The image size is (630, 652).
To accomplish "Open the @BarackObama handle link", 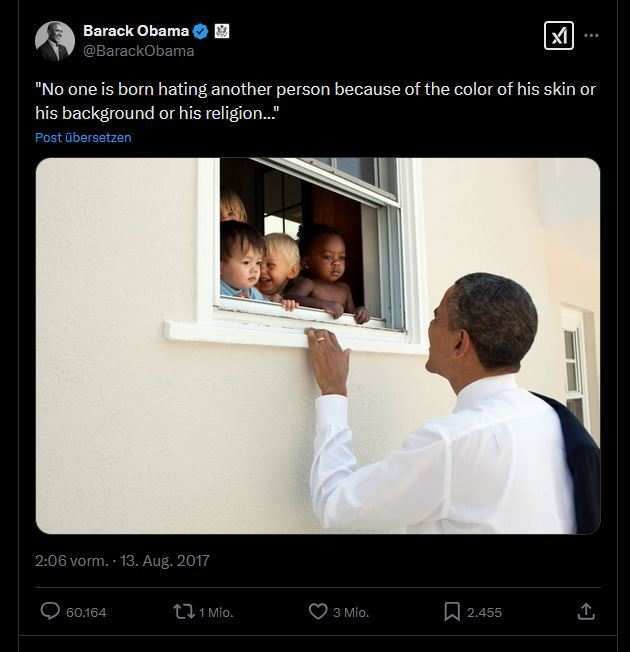I will coord(139,51).
